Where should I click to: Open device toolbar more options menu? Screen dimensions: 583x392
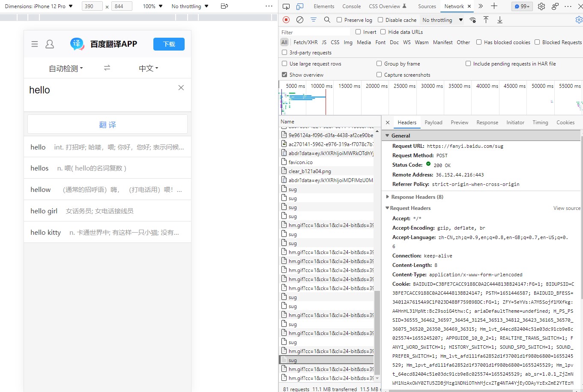tap(269, 6)
